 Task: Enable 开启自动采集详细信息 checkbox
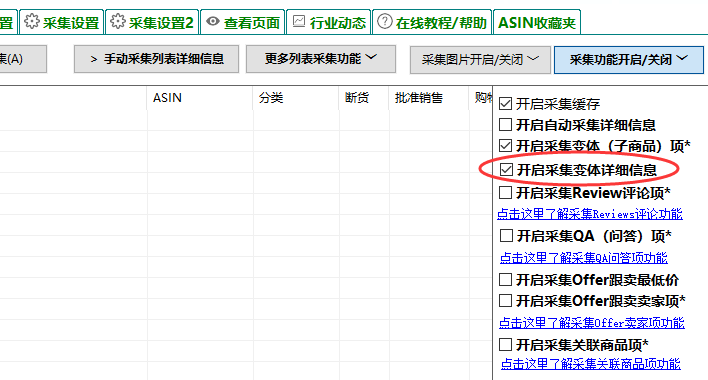(505, 125)
